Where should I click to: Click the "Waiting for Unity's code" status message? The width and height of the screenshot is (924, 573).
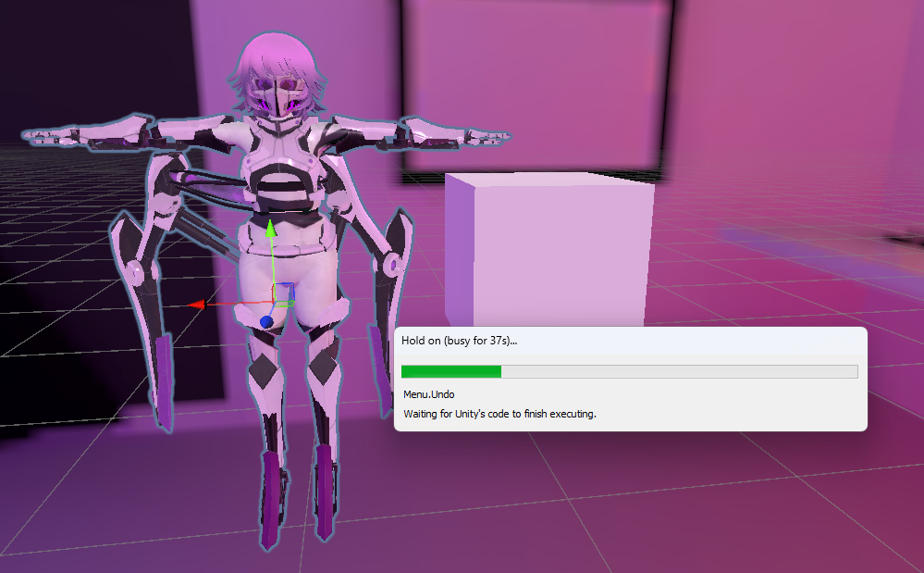[x=499, y=414]
